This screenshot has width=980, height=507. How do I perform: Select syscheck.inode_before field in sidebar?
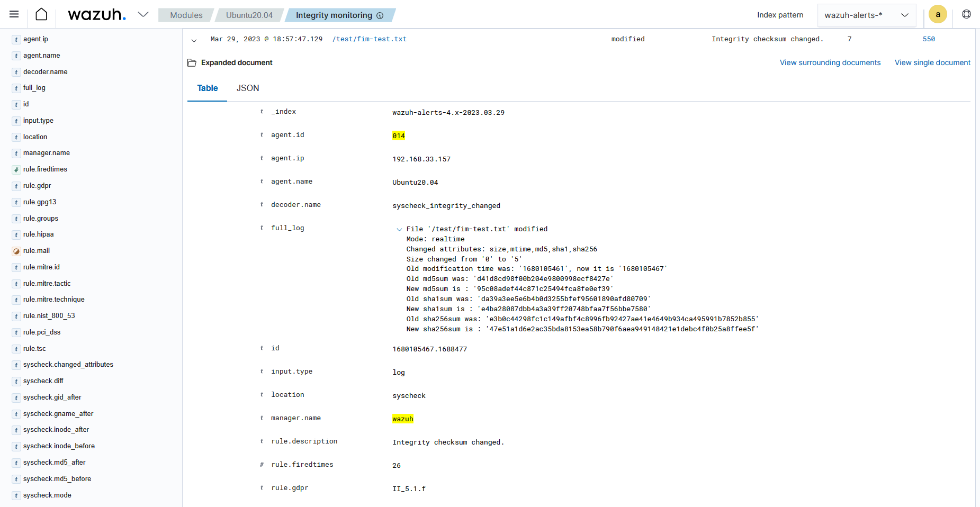pyautogui.click(x=59, y=446)
